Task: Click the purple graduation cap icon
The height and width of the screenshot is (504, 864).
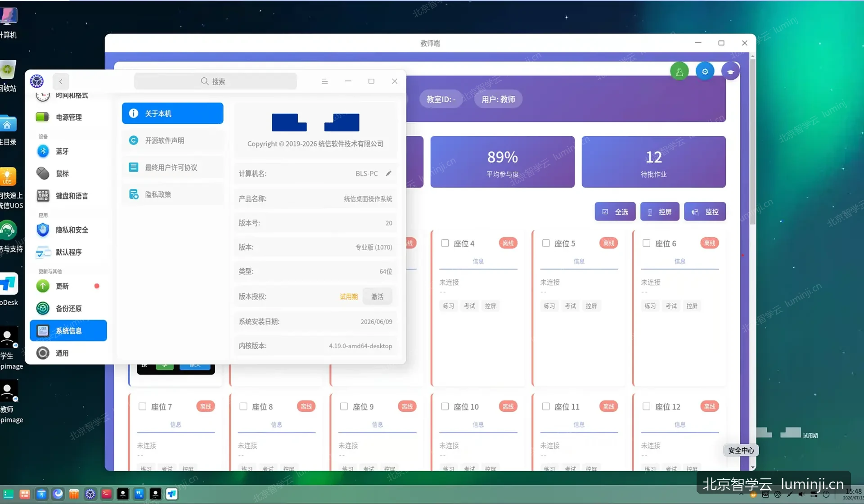Action: [730, 72]
